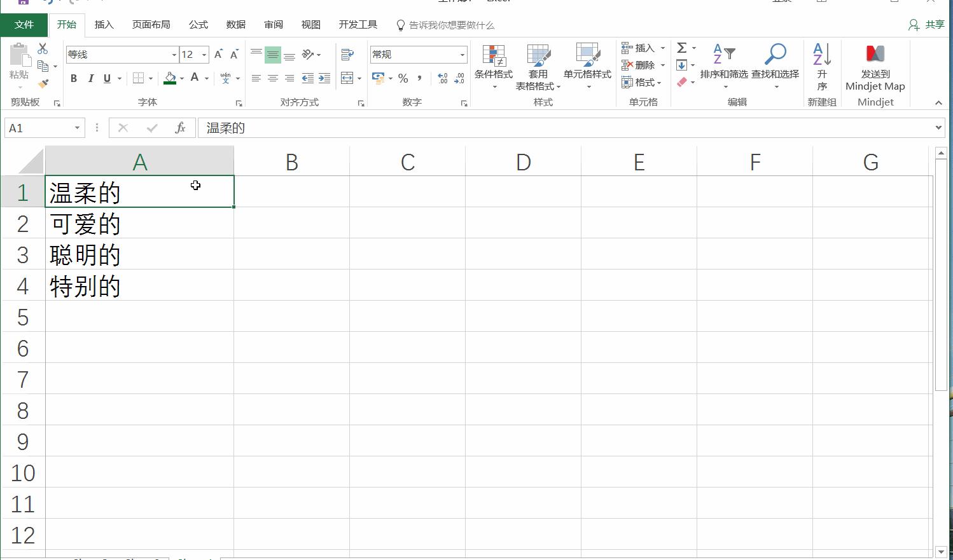Click 发送到 Mindjet Map button

[875, 67]
